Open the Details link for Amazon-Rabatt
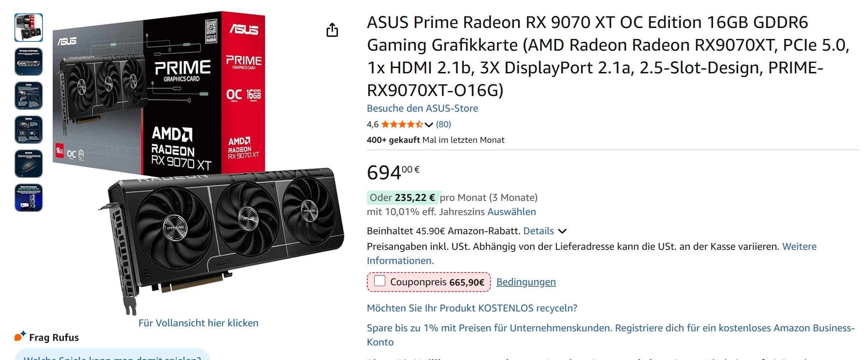The image size is (868, 360). 538,231
